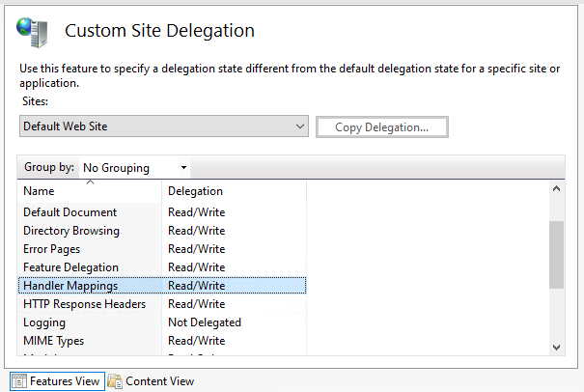Click the scrollbar down arrow
The image size is (584, 392).
(556, 347)
